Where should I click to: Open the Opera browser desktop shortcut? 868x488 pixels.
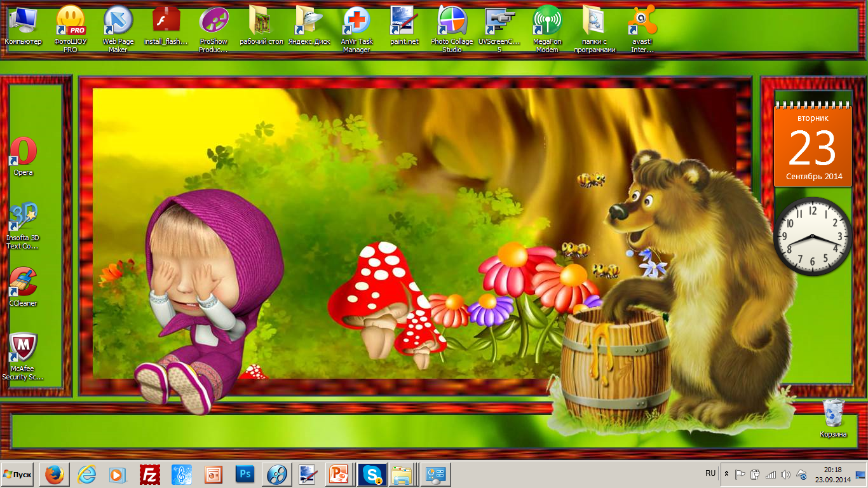click(x=24, y=153)
